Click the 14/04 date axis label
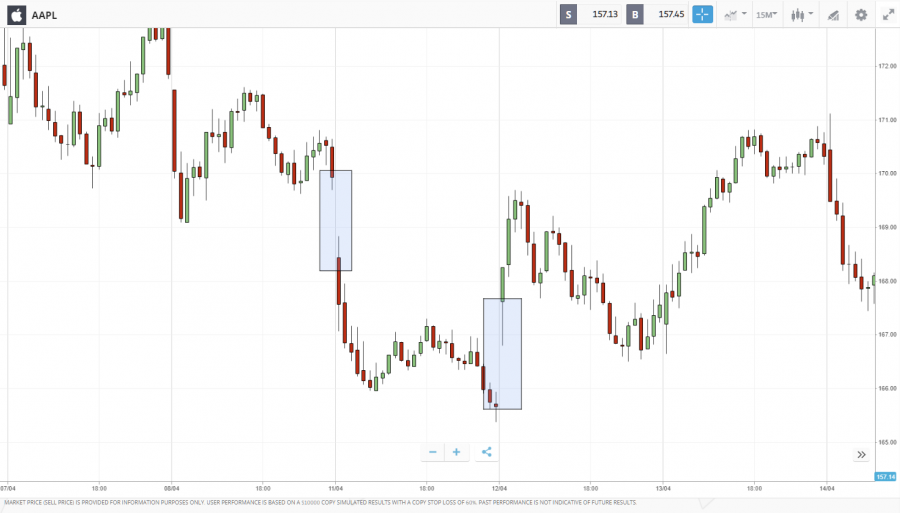900x513 pixels. [x=827, y=488]
